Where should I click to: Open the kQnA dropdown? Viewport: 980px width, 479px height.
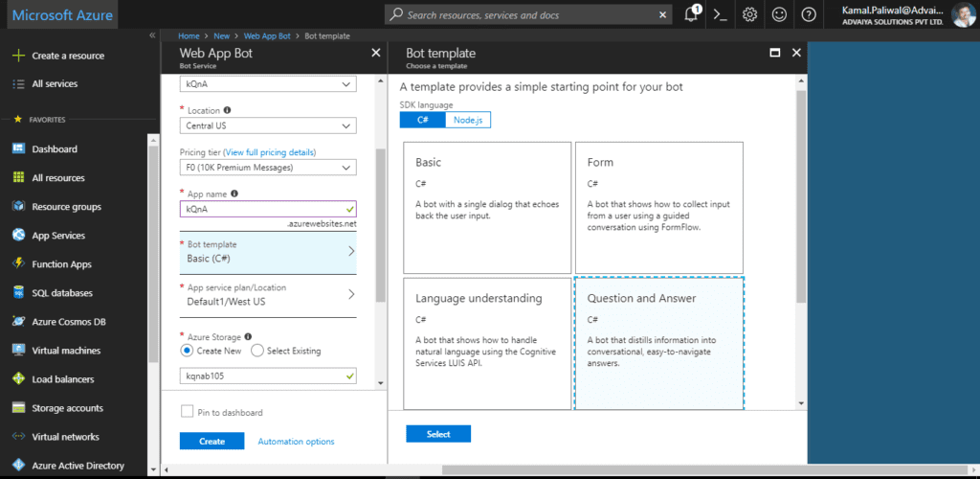click(x=268, y=84)
